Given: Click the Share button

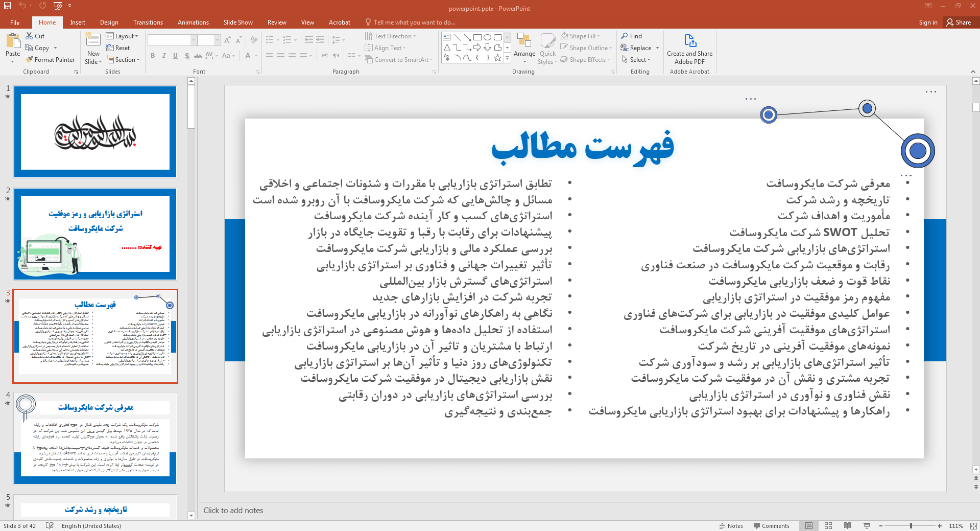Looking at the screenshot, I should pos(959,22).
